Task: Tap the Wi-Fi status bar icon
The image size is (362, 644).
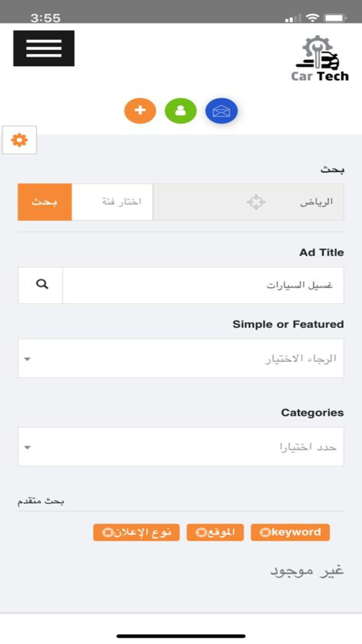Action: (312, 18)
